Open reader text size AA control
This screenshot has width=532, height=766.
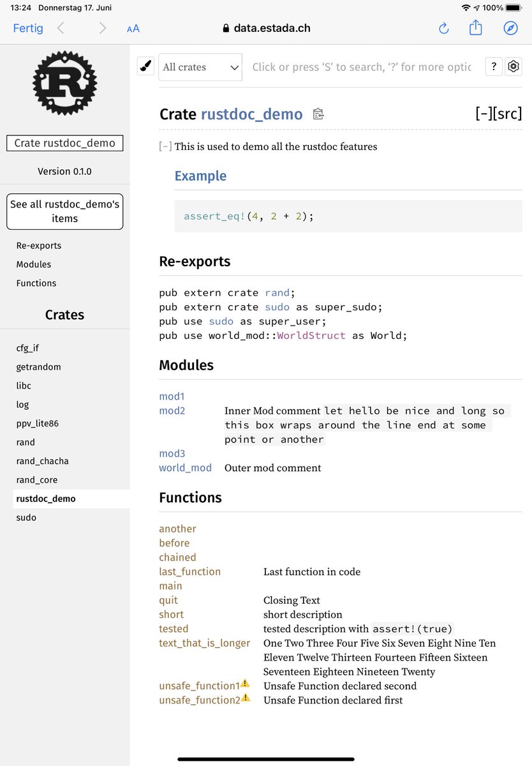pyautogui.click(x=133, y=29)
